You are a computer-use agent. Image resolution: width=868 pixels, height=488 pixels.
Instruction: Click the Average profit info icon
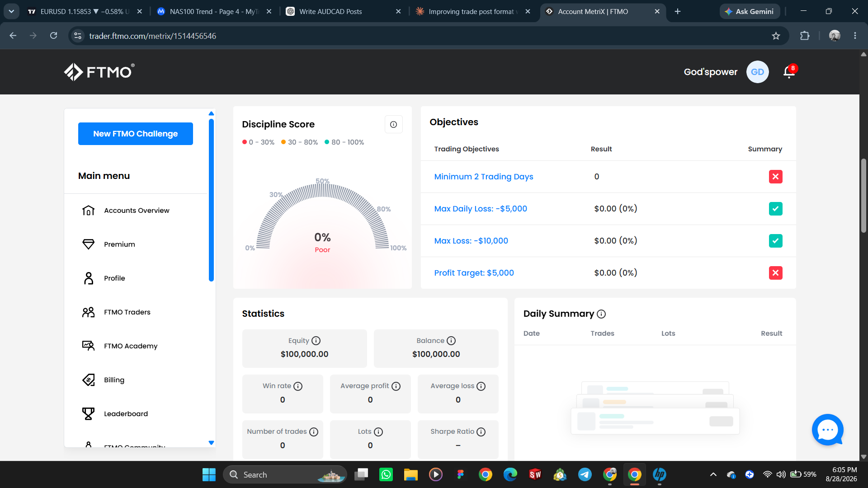[x=396, y=386]
